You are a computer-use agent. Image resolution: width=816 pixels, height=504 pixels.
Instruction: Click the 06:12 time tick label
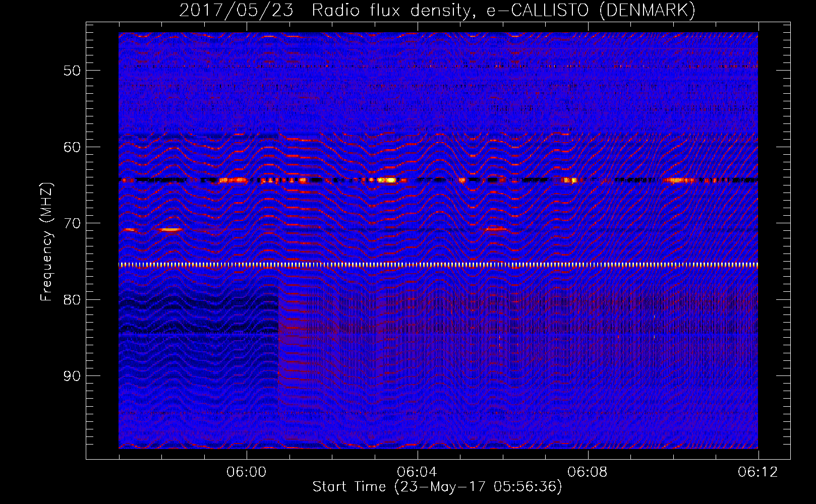[758, 472]
